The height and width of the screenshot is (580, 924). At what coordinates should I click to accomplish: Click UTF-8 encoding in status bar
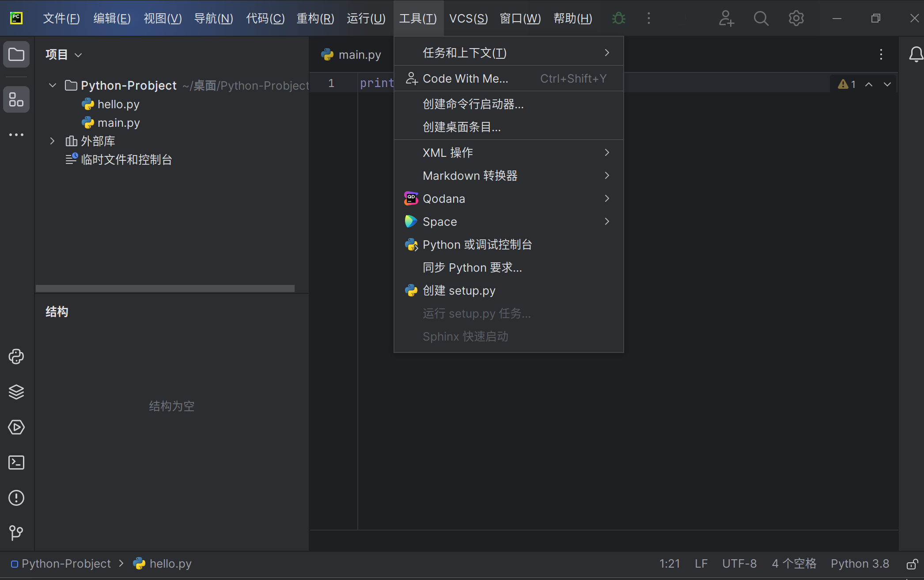point(739,564)
